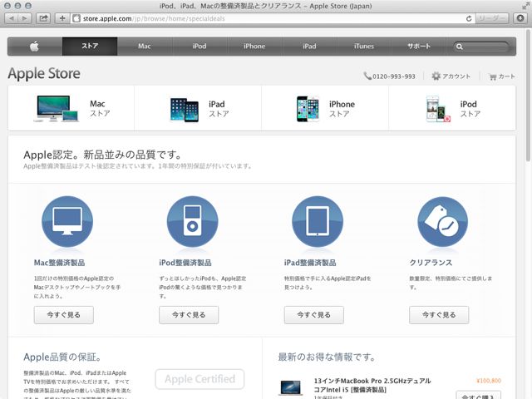Image resolution: width=532 pixels, height=399 pixels.
Task: Click the 最新のお得な情報です。 heading
Action: tap(327, 357)
